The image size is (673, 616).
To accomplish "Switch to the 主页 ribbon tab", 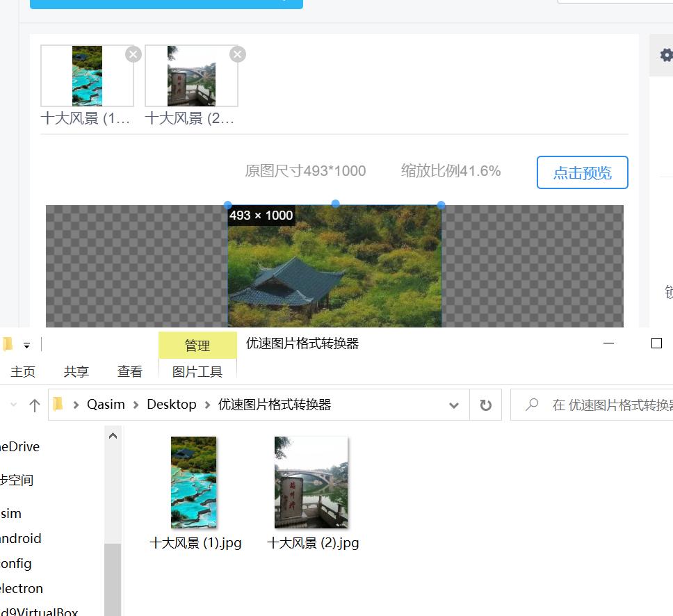I will point(23,371).
